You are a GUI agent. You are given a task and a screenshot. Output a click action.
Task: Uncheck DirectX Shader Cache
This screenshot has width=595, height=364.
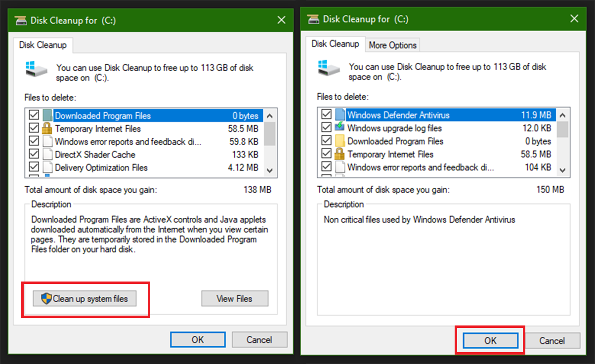34,154
